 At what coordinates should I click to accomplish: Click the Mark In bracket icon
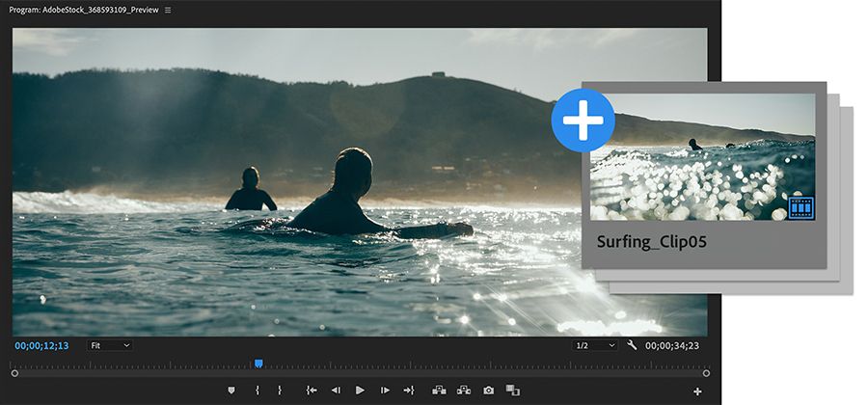(258, 391)
